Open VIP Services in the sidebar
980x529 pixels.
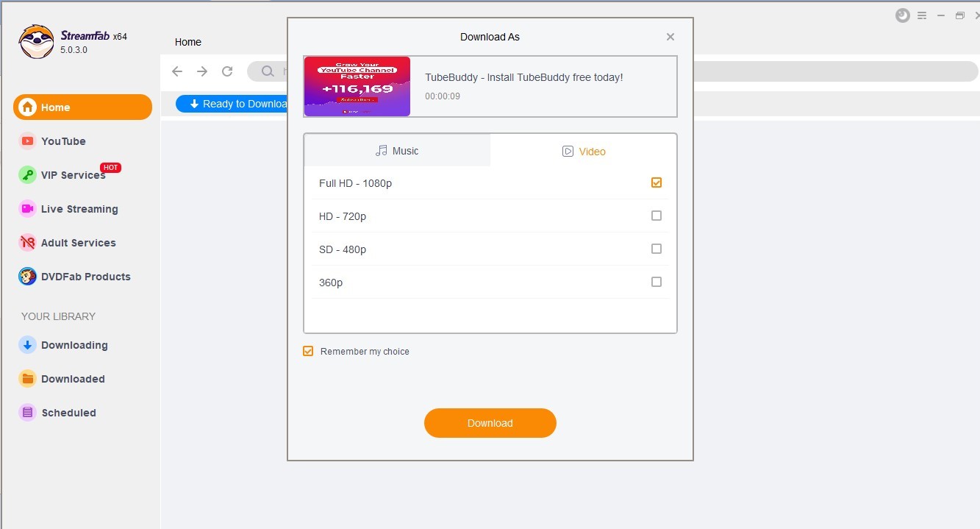tap(63, 175)
